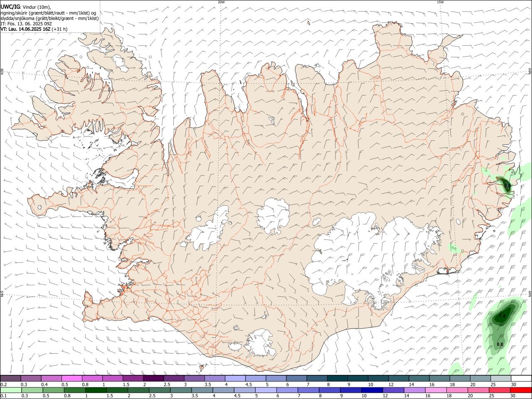
Task: Click the pink bottom-row swatch between 18 and 20
Action: tap(457, 390)
